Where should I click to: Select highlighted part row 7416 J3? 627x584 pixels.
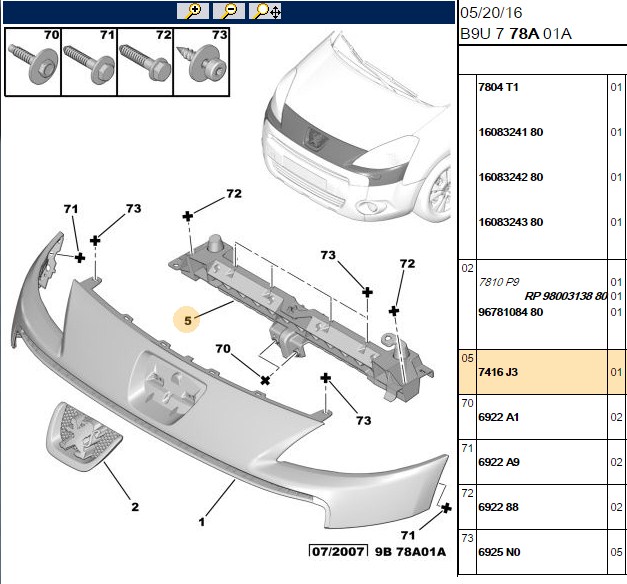point(542,372)
